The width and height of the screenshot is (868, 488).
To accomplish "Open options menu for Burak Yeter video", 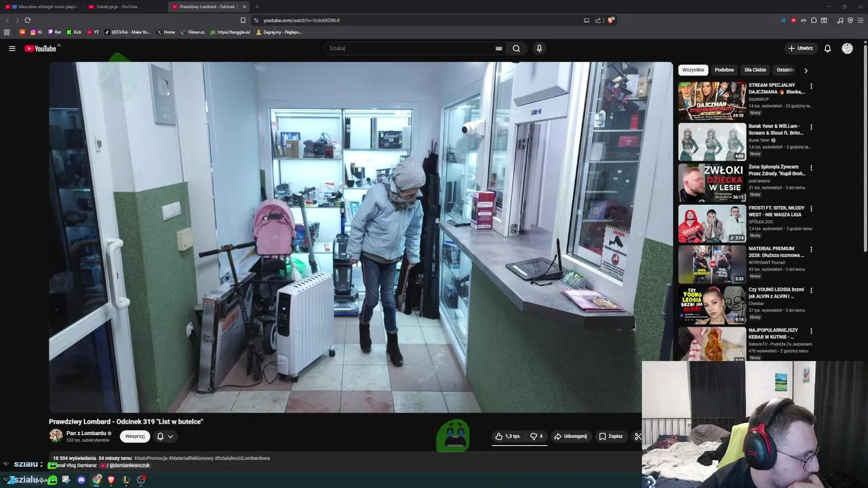I will (x=811, y=127).
